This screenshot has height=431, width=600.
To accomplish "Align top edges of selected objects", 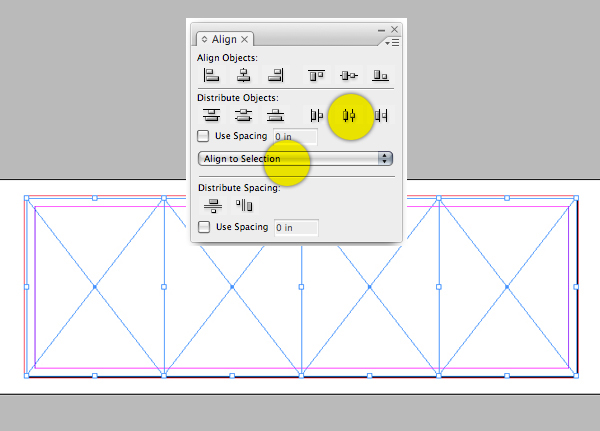I will [316, 75].
